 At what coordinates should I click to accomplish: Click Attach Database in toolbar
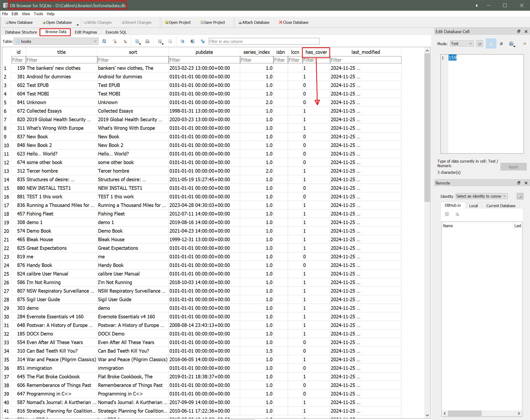[254, 22]
